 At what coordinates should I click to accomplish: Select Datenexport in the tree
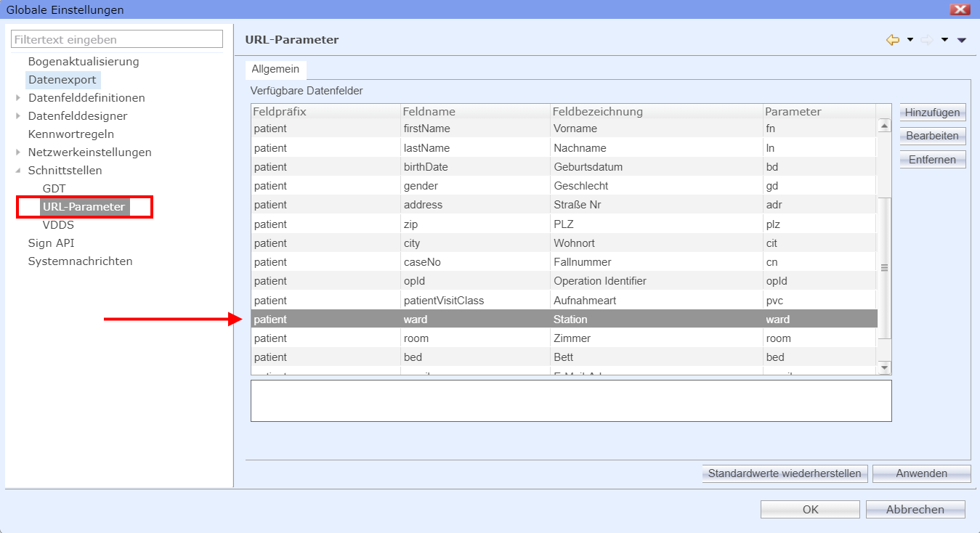(x=62, y=80)
